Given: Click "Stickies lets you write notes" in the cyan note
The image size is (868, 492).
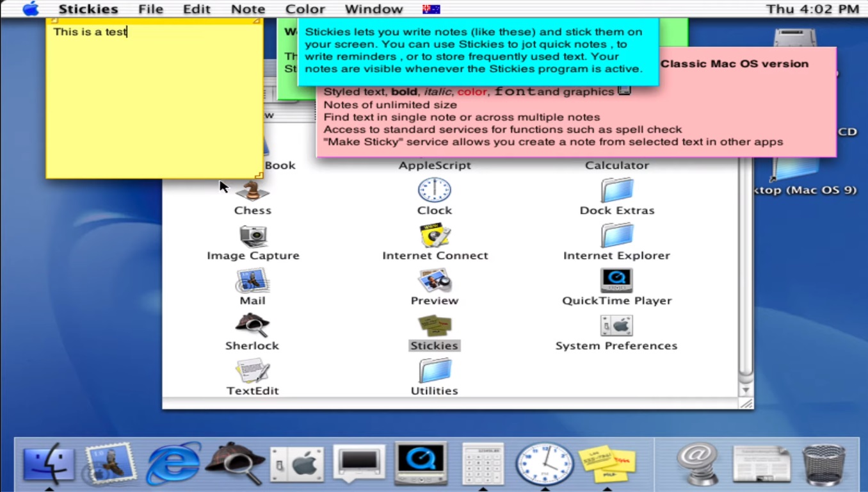Looking at the screenshot, I should coord(386,32).
